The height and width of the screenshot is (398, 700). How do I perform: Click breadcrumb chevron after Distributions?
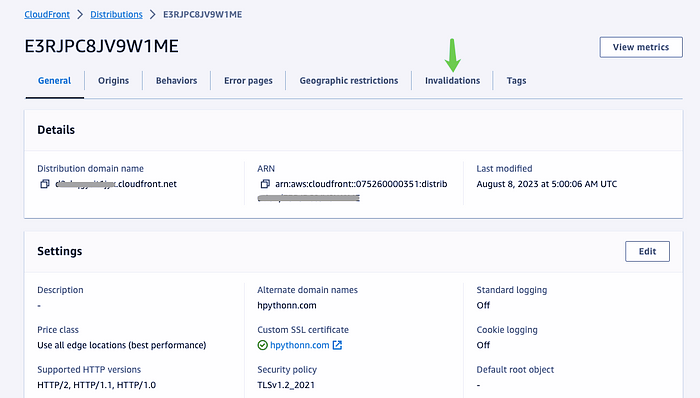pyautogui.click(x=153, y=15)
